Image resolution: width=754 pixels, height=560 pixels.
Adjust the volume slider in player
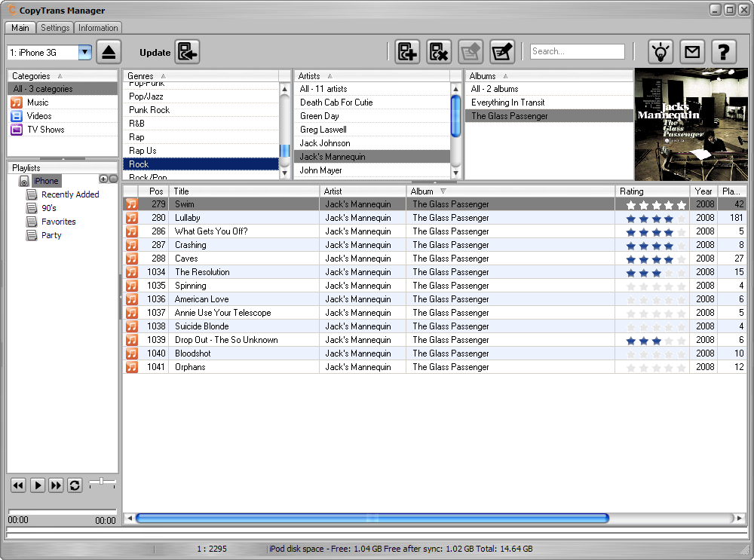102,482
